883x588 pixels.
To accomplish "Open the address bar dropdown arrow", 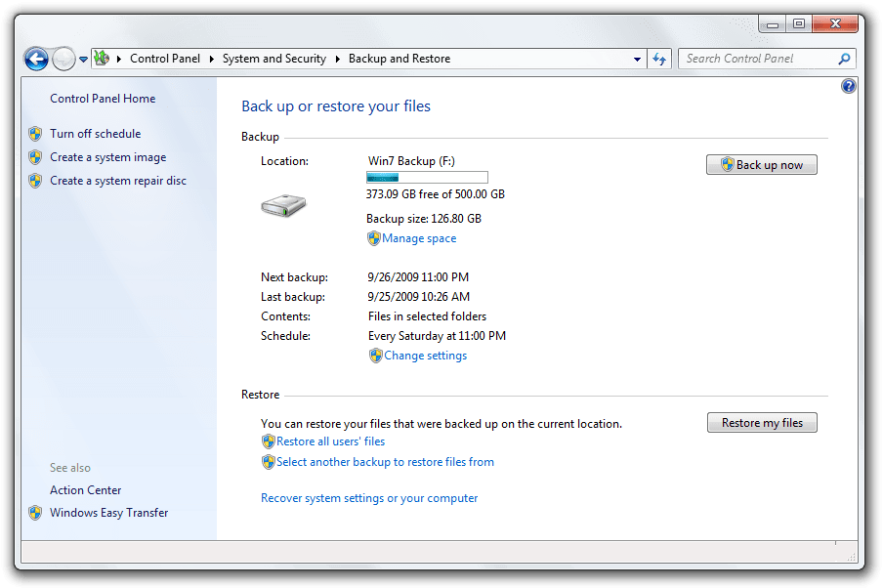I will pyautogui.click(x=639, y=59).
